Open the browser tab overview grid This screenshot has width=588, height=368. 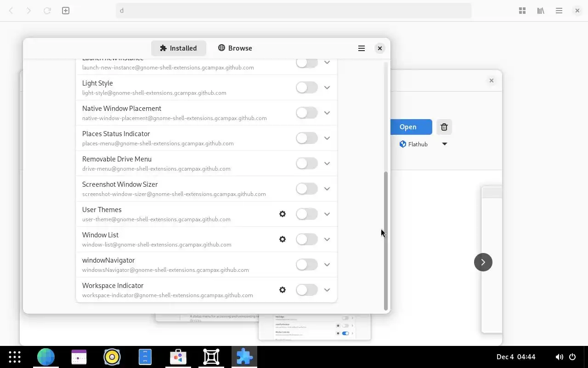tap(522, 11)
